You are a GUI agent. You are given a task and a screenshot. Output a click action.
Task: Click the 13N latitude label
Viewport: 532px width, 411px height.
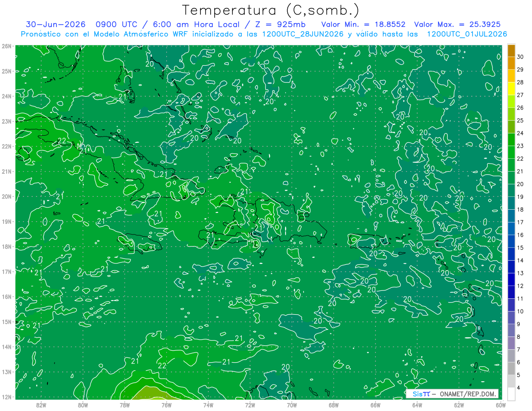pos(6,372)
